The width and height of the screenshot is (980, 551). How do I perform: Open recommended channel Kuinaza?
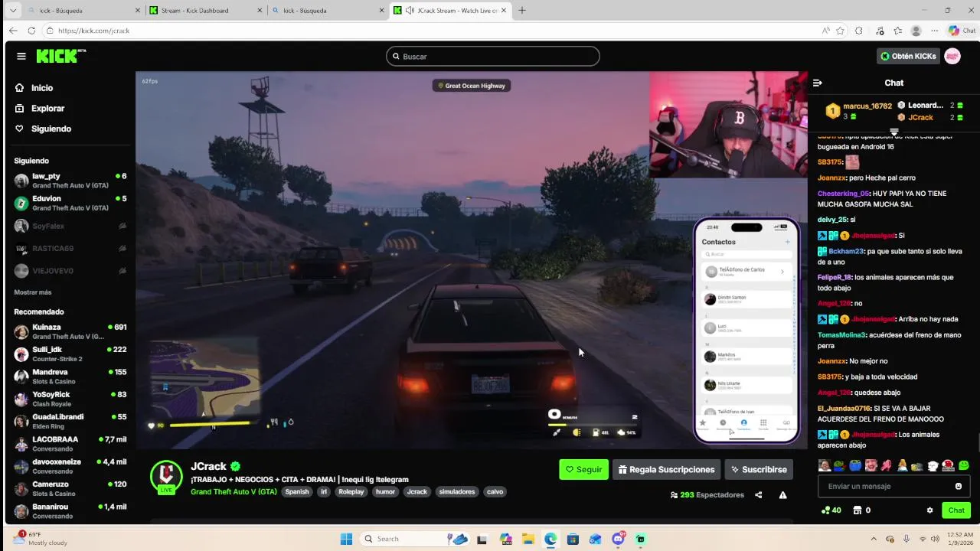pyautogui.click(x=70, y=331)
